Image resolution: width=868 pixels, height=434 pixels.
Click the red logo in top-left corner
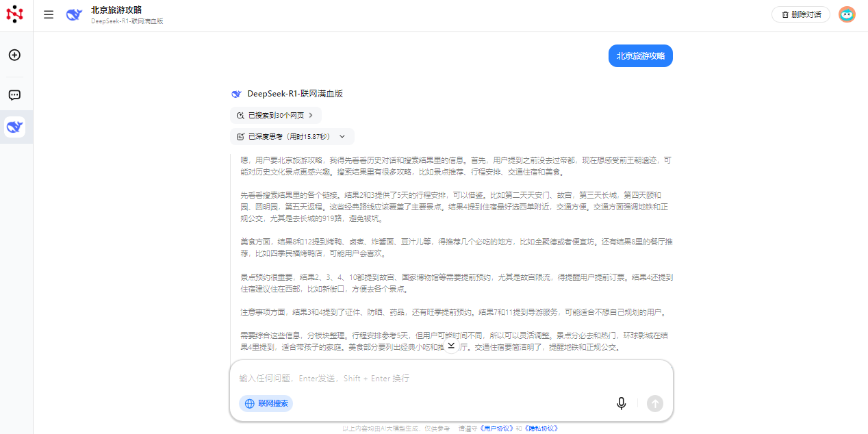click(x=14, y=14)
